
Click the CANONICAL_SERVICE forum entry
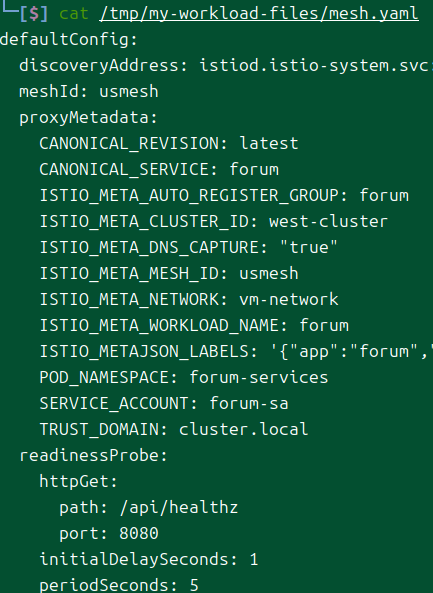(x=159, y=169)
